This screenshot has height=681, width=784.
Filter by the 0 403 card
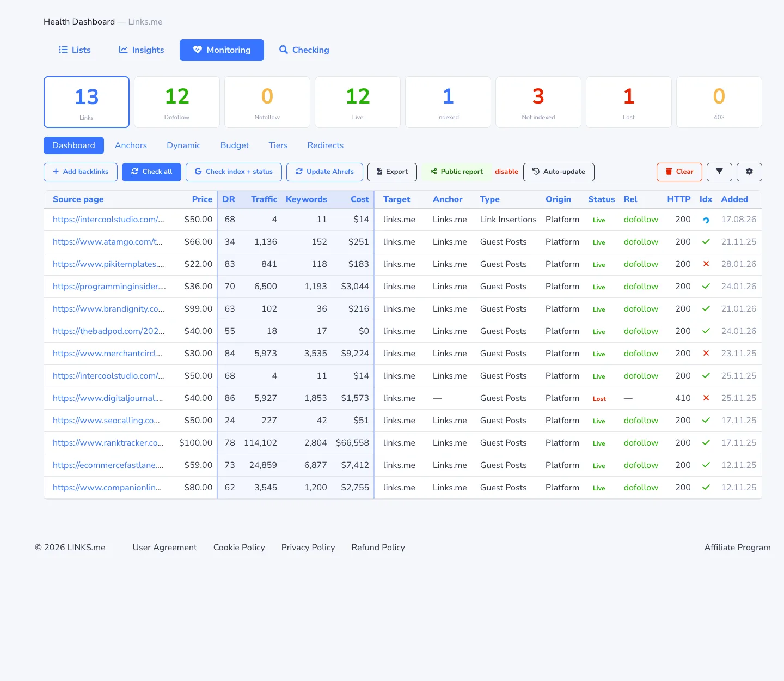pos(719,102)
